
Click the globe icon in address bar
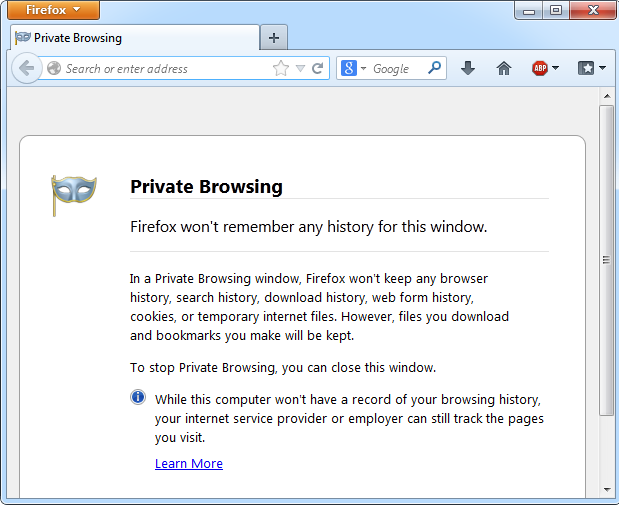point(54,68)
